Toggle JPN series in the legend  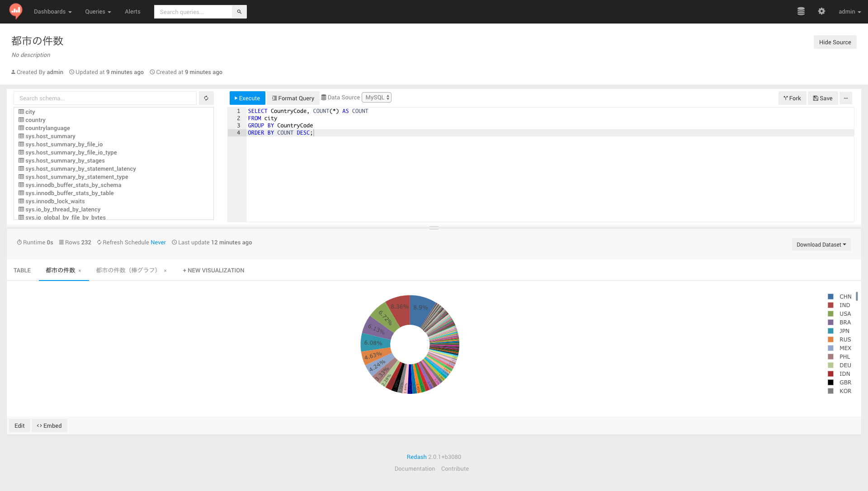pos(844,331)
